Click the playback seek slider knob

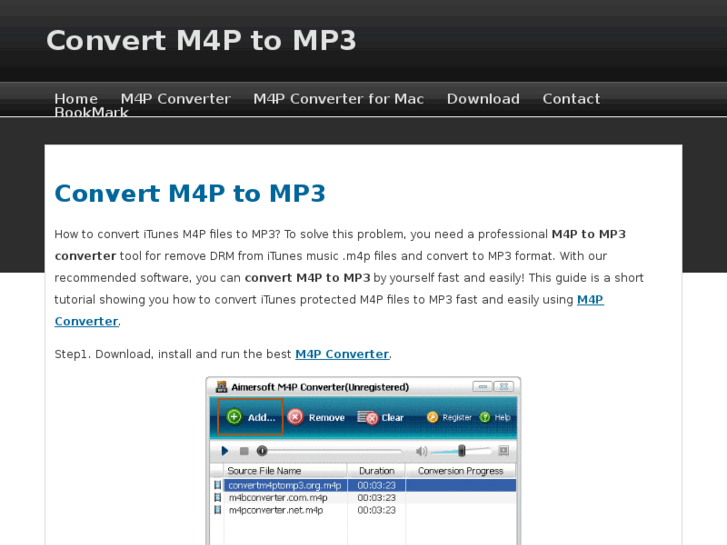(262, 451)
